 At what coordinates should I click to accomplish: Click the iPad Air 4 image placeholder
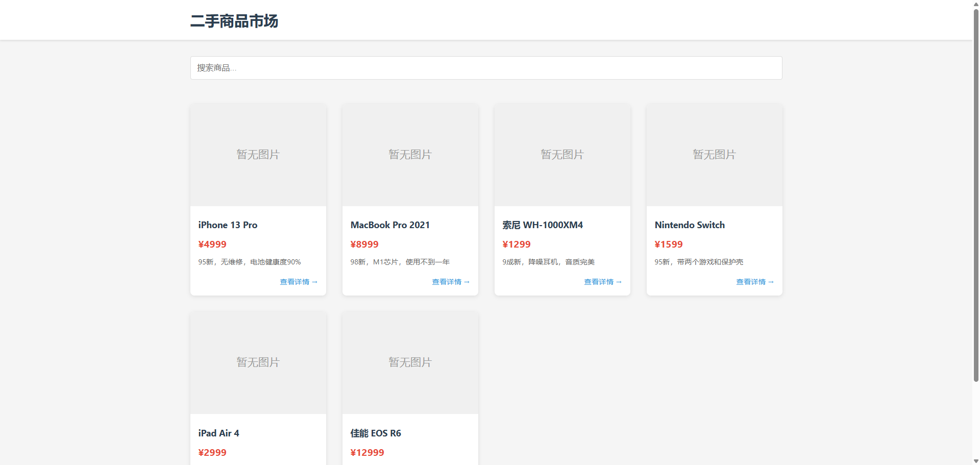point(258,362)
